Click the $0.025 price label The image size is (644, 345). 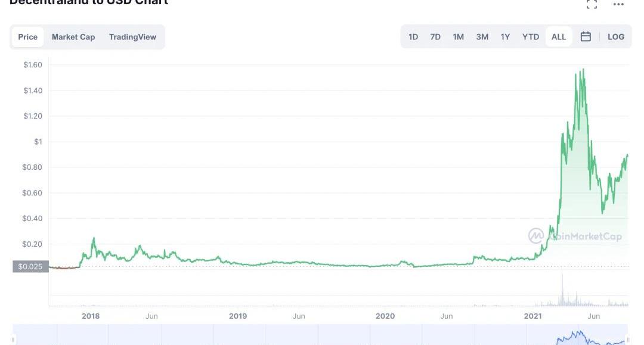(x=30, y=266)
